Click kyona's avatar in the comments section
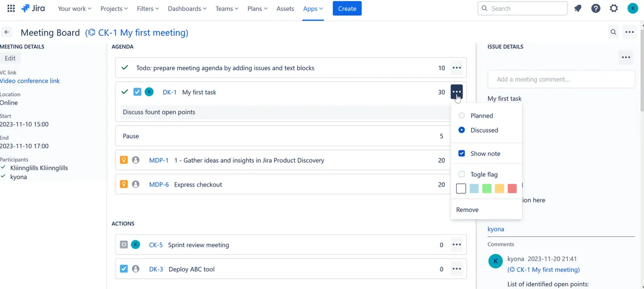644x289 pixels. pos(495,261)
